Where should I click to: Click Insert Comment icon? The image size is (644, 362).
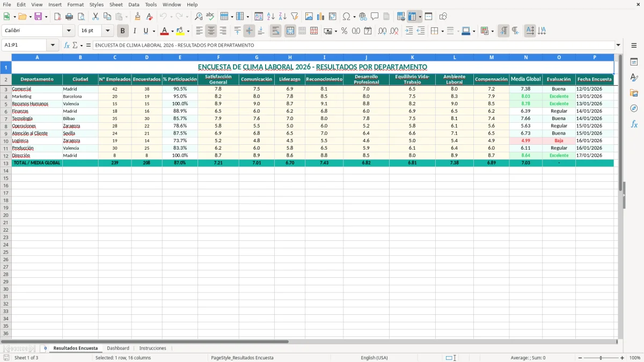(375, 17)
